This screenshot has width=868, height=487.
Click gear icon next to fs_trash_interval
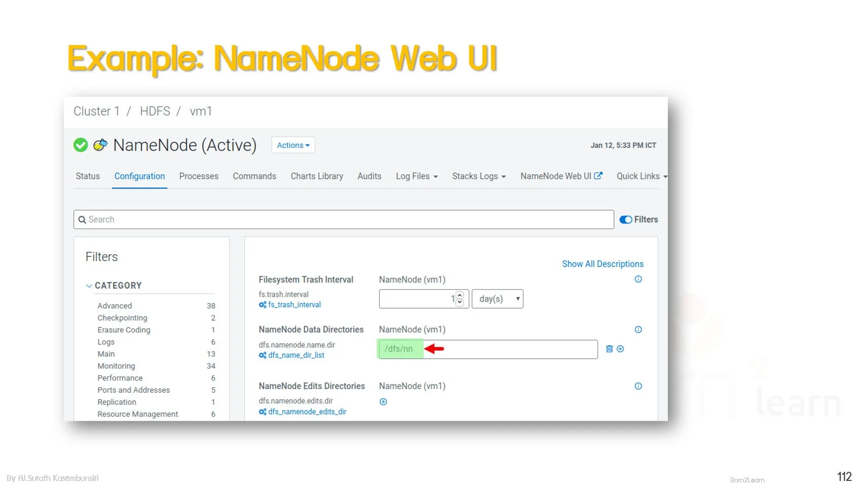point(262,305)
